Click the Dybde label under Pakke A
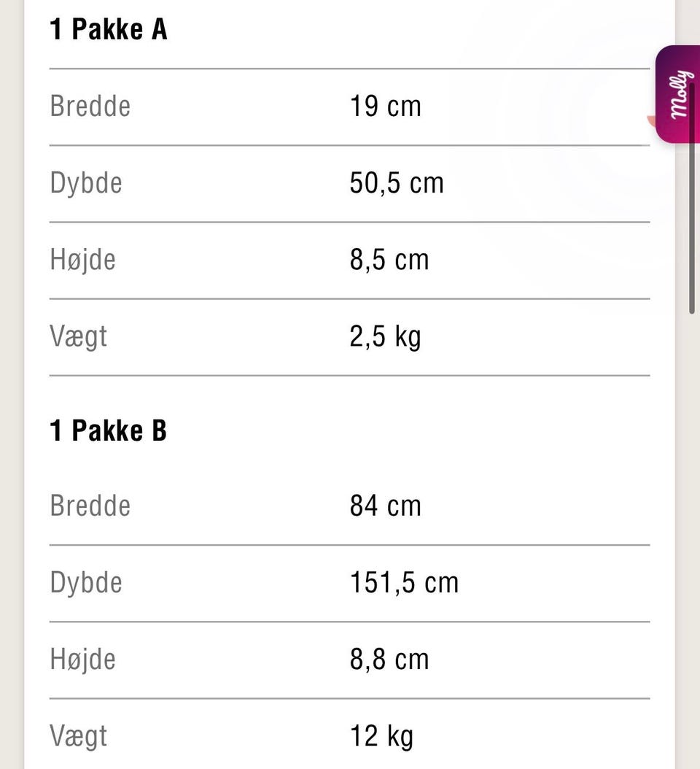 pos(86,183)
